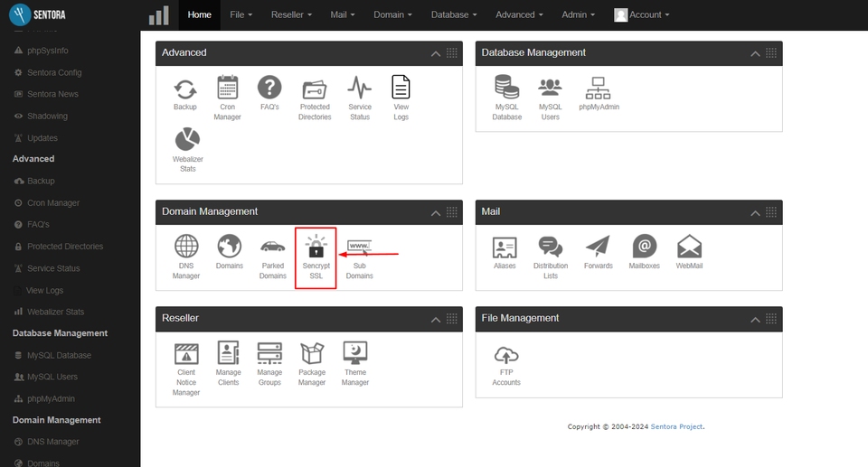Open the Mailboxes at-sign icon
Screen dimensions: 868x467
(645, 247)
